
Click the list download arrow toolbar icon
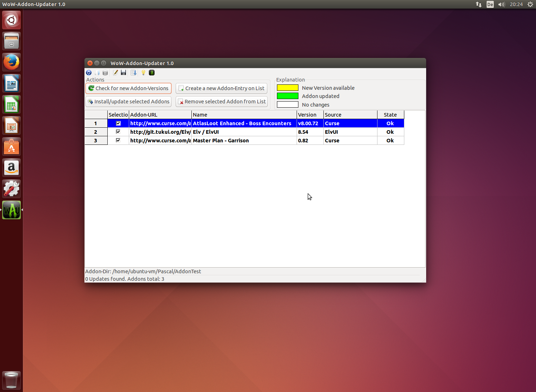(133, 73)
